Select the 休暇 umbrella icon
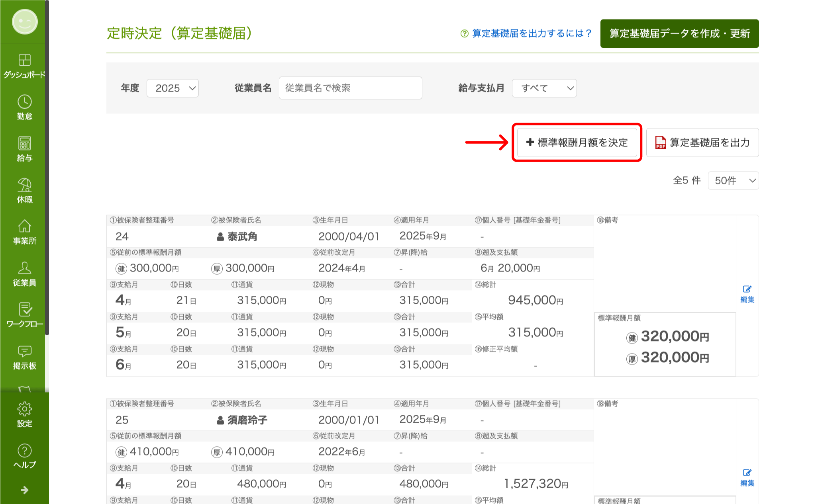816x504 pixels. coord(24,186)
